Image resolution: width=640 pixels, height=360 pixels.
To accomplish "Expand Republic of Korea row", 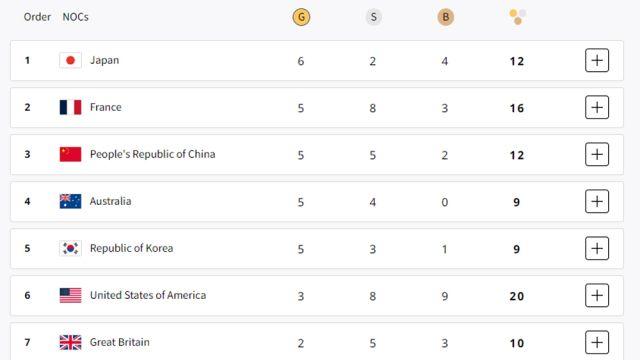I will coord(597,248).
